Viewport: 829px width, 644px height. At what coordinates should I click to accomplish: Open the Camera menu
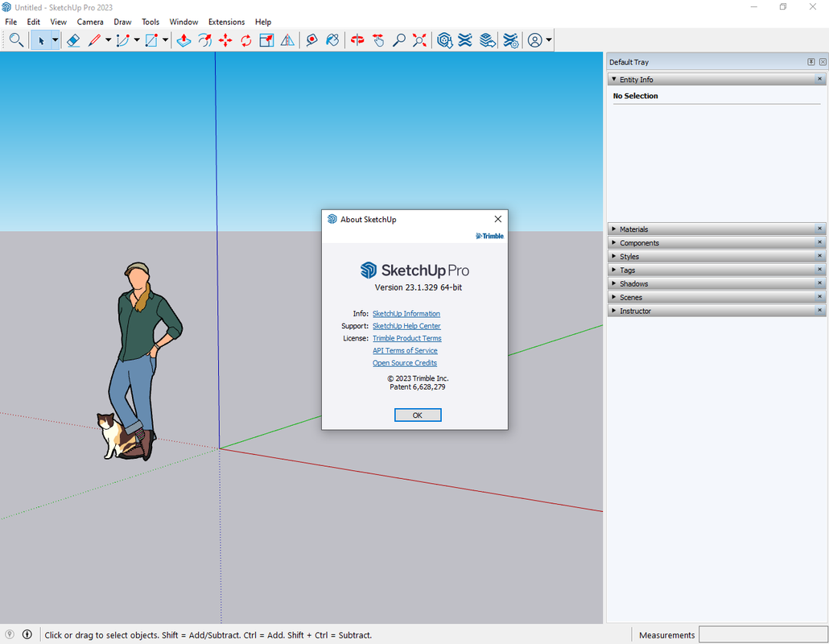coord(90,22)
